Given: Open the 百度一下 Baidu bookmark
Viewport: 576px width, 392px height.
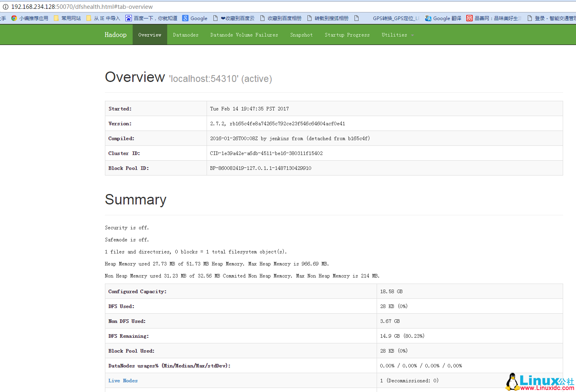Looking at the screenshot, I should pos(152,18).
